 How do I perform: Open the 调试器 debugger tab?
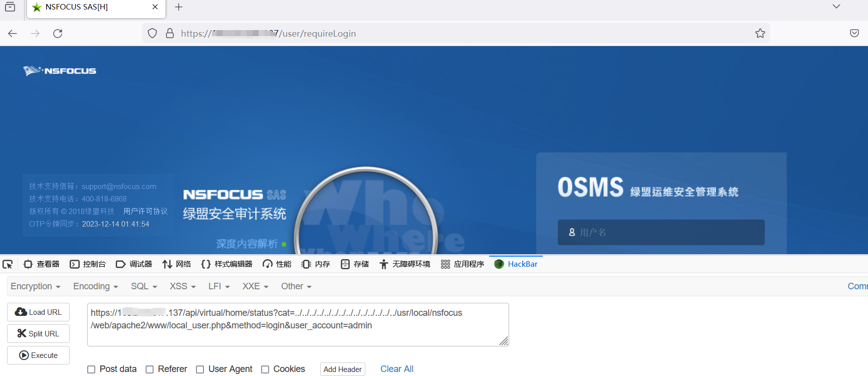(x=134, y=264)
